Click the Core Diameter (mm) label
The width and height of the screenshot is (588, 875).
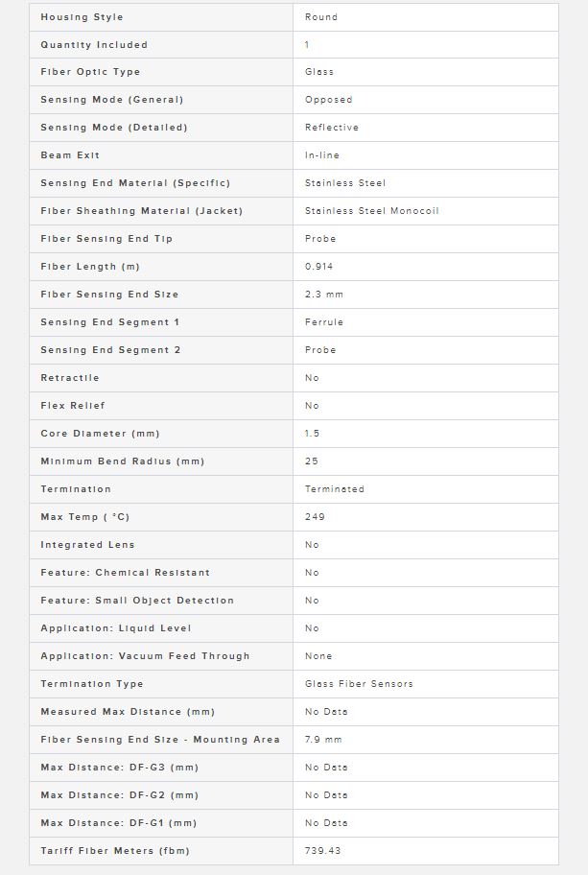[100, 434]
